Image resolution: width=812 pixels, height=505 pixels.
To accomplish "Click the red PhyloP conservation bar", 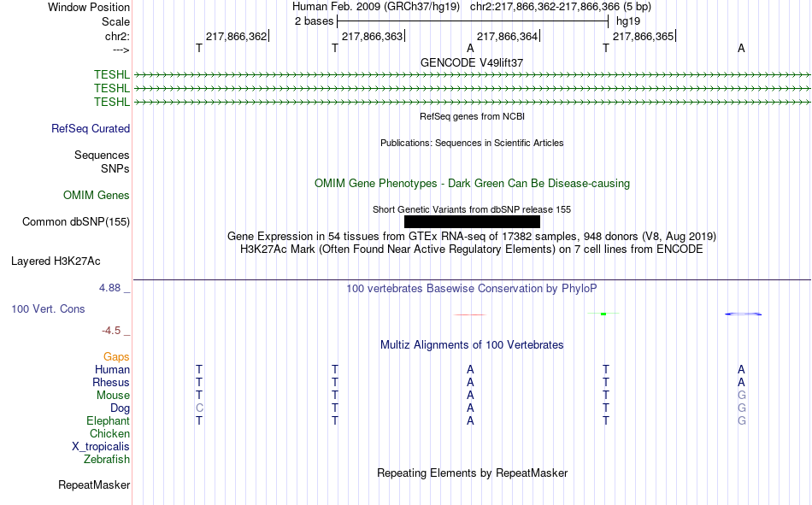I will 470,314.
